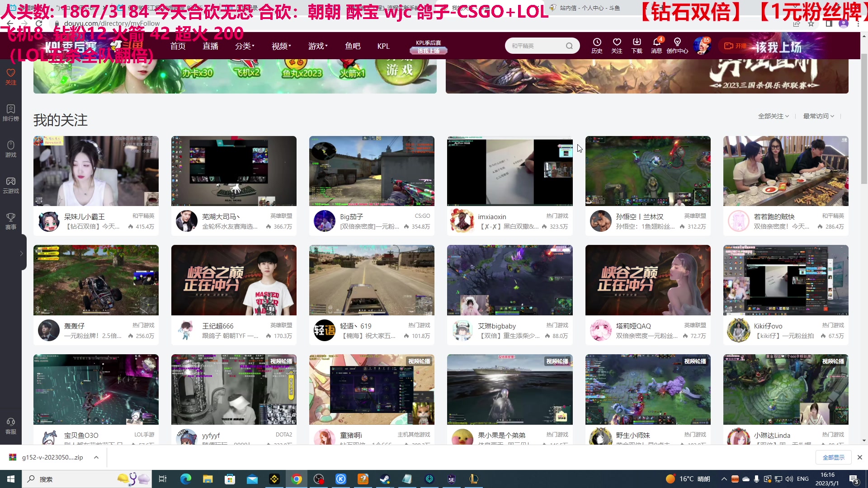This screenshot has height=488, width=868.
Task: Open File Explorer from taskbar
Action: coord(208,479)
